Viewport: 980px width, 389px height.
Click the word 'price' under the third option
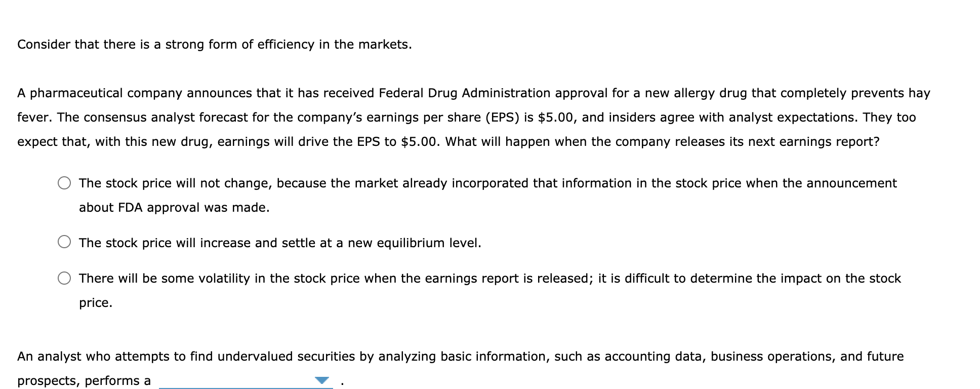coord(95,302)
